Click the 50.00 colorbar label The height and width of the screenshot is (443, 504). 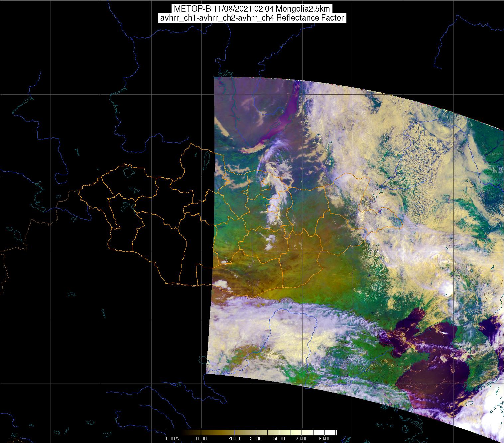(279, 439)
